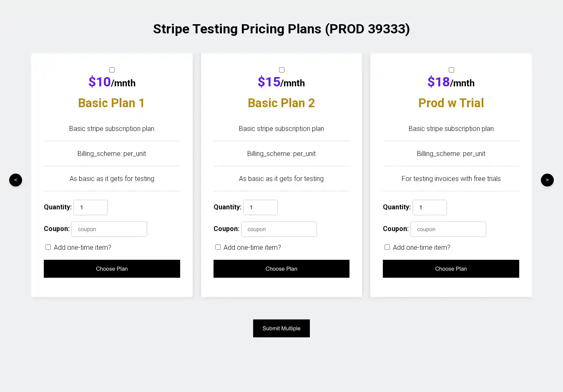Click the previous carousel arrow button
The image size is (563, 392).
(15, 180)
